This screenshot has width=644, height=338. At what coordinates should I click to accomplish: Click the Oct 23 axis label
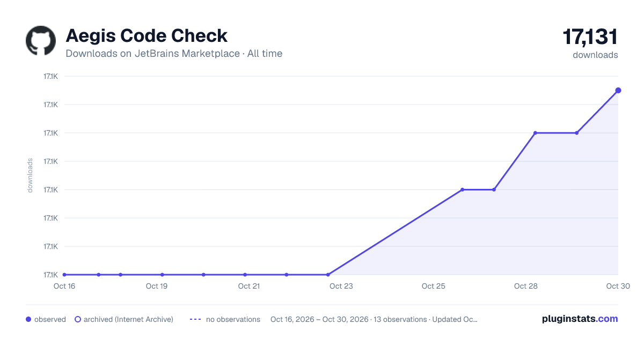[341, 286]
